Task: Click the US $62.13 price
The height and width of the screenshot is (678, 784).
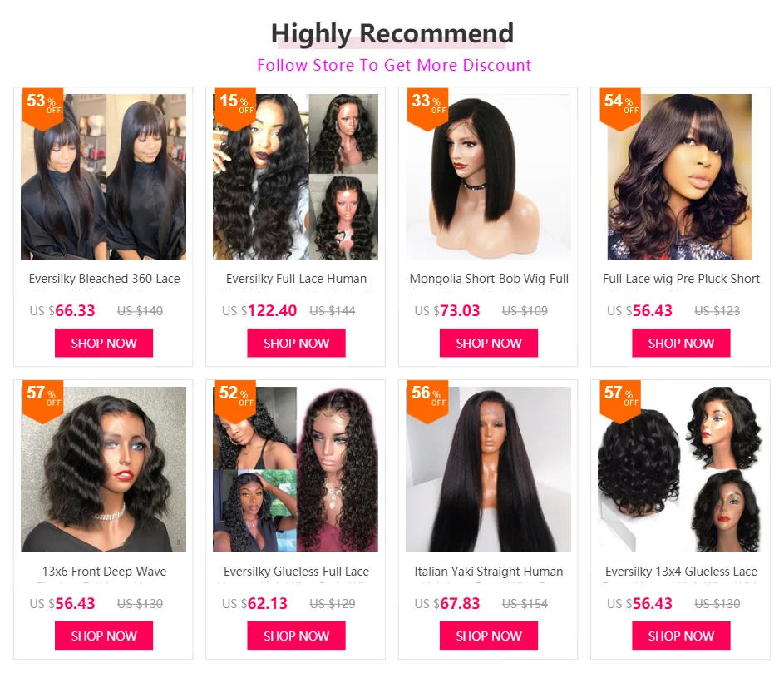Action: click(255, 603)
